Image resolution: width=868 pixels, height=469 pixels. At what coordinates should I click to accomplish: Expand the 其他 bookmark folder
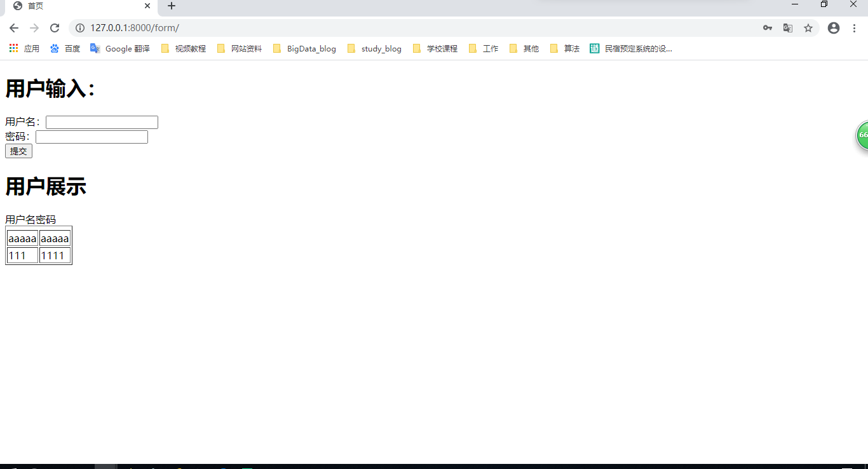[524, 48]
